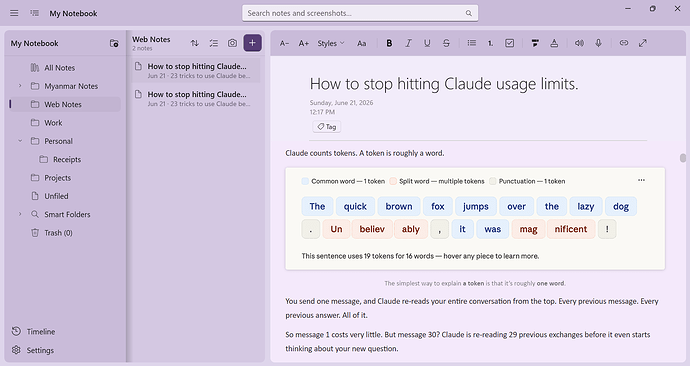The image size is (690, 366).
Task: Click the note title heading
Action: pos(444,84)
